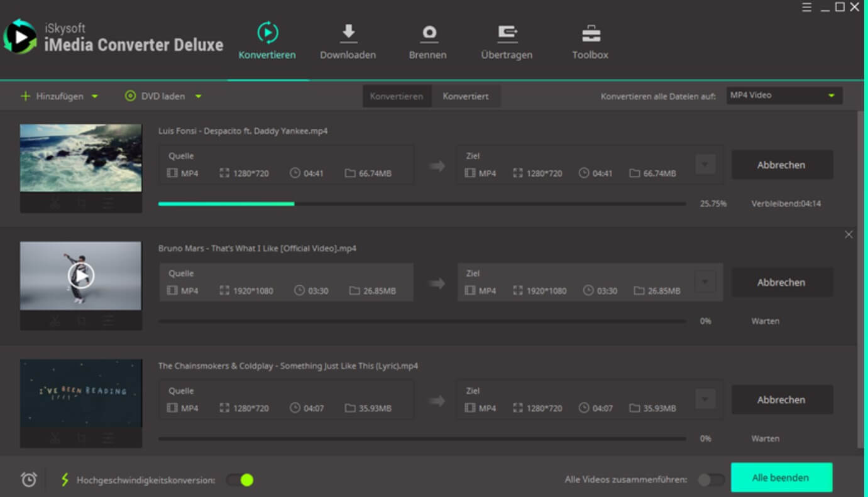The width and height of the screenshot is (868, 497).
Task: Open the Toolbox section
Action: (590, 42)
